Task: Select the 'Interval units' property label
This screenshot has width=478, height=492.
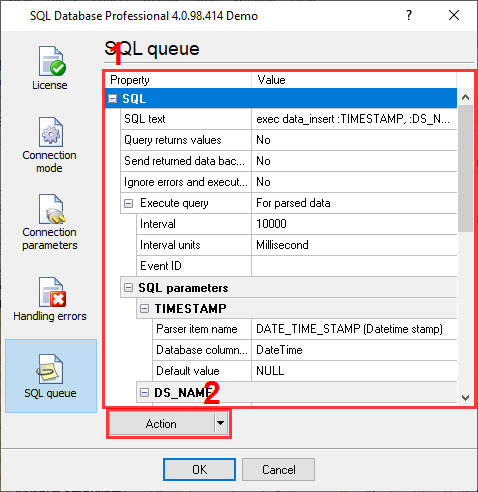Action: click(x=194, y=245)
